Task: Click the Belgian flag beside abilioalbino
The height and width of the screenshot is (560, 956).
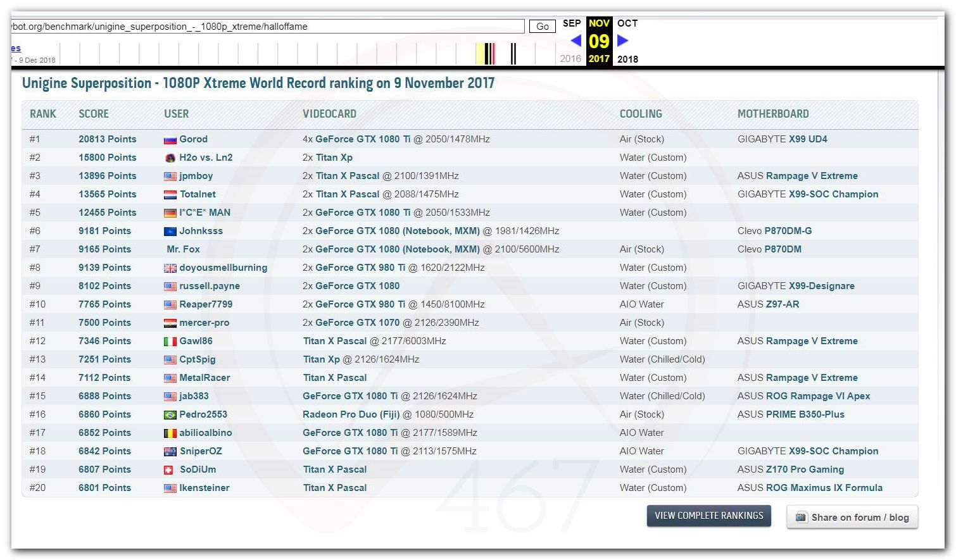Action: click(x=170, y=433)
